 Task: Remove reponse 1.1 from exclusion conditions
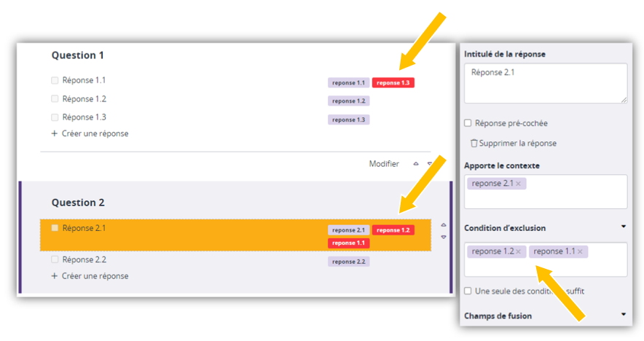coord(580,252)
